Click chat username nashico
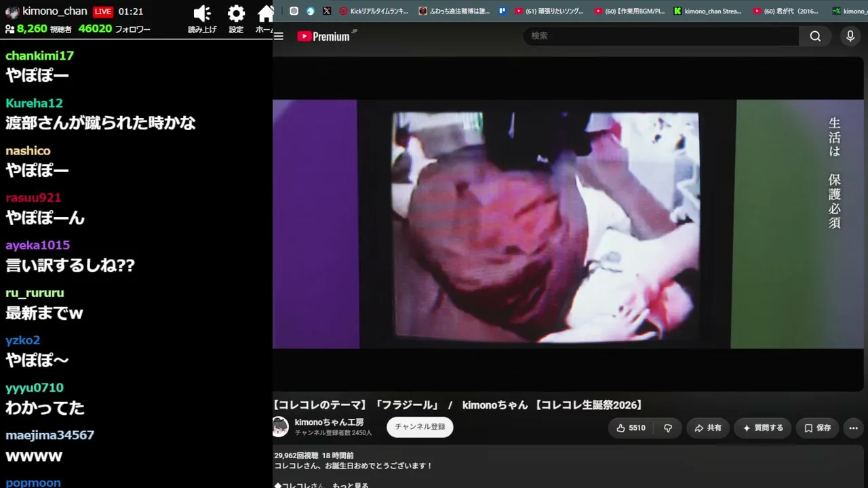The height and width of the screenshot is (488, 868). tap(28, 150)
